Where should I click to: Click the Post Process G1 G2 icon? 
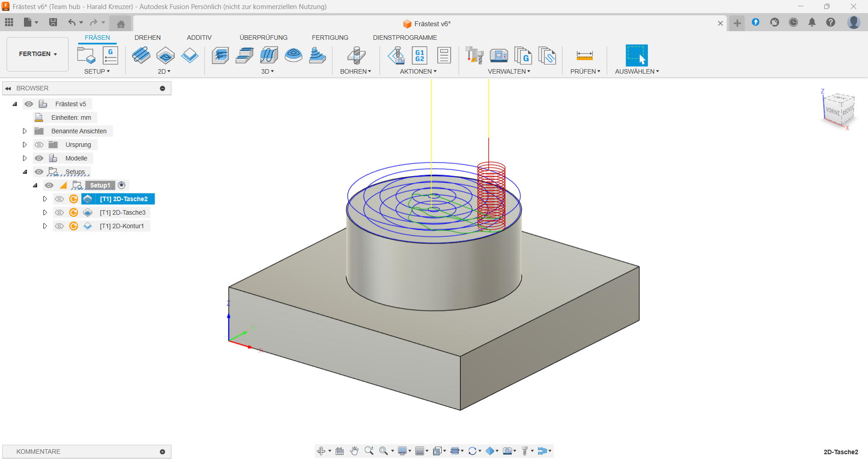pyautogui.click(x=420, y=56)
